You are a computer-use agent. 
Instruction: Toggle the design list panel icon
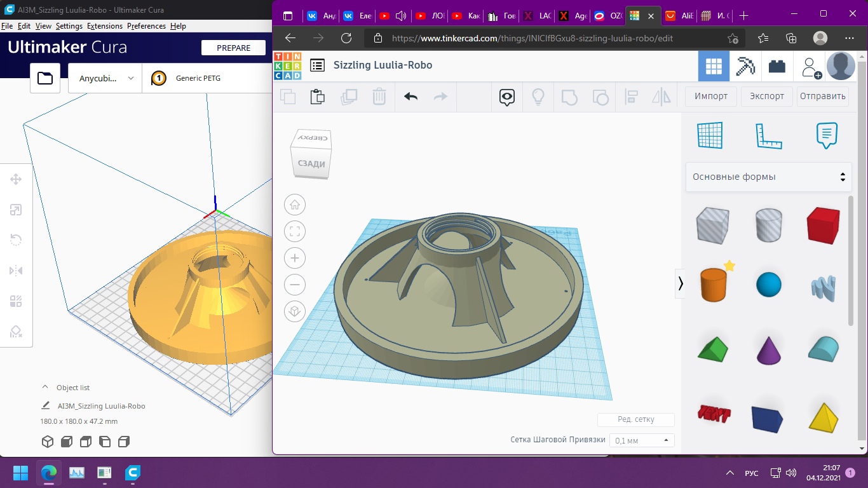click(317, 65)
